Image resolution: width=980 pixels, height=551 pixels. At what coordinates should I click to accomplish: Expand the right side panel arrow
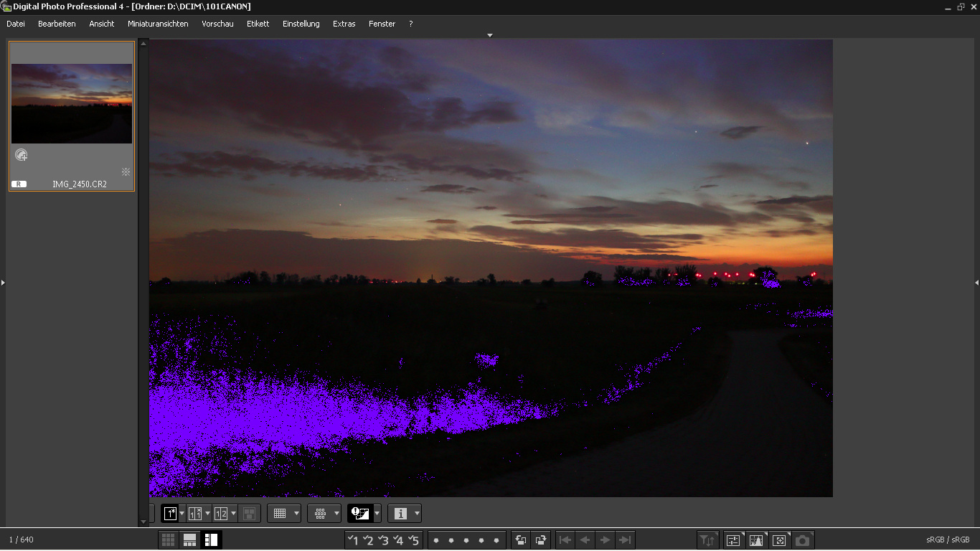coord(976,283)
